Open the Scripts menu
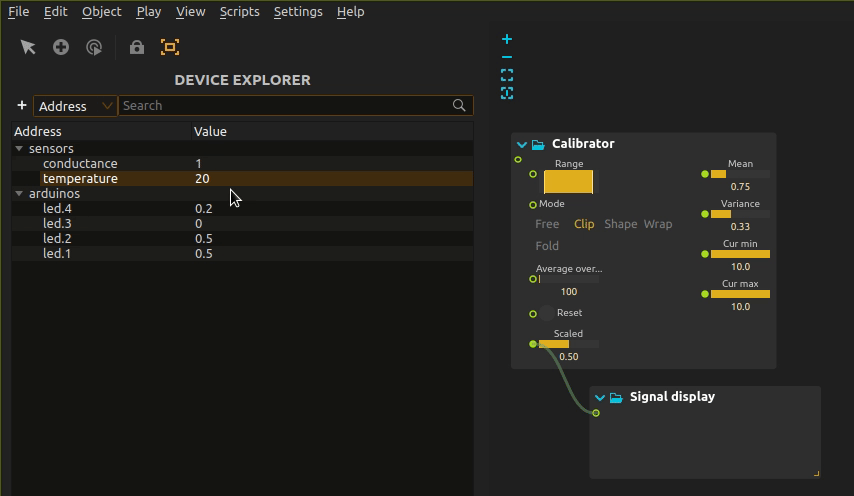854x496 pixels. pos(240,11)
